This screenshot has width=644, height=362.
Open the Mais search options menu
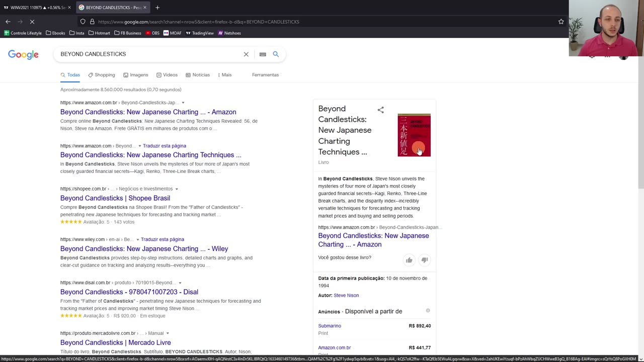coord(224,75)
